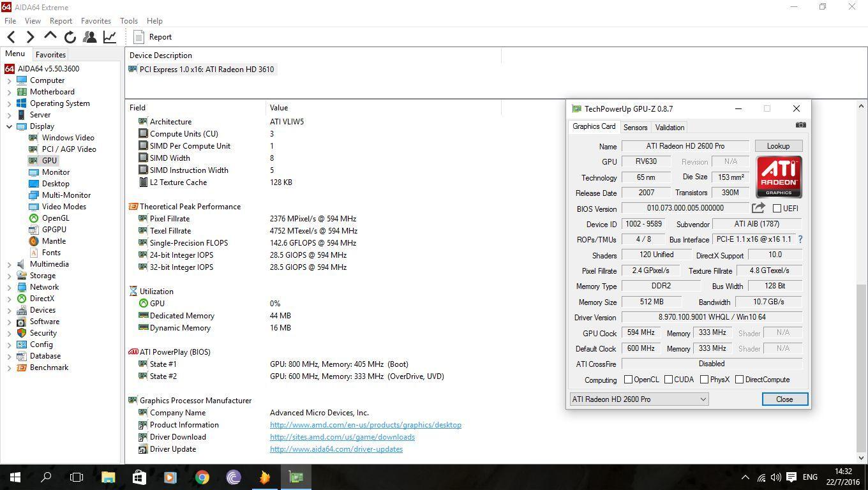Collapse the Display tree node
Screen dimensions: 868x490
(x=10, y=126)
